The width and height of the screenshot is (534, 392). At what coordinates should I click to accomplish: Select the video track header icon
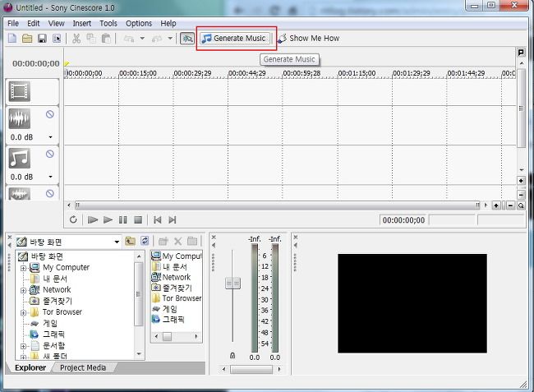coord(20,91)
